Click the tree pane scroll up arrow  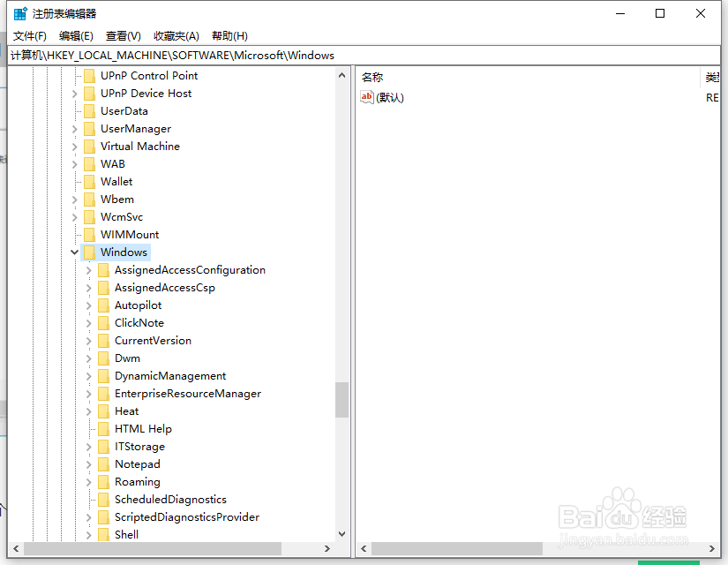tap(342, 75)
